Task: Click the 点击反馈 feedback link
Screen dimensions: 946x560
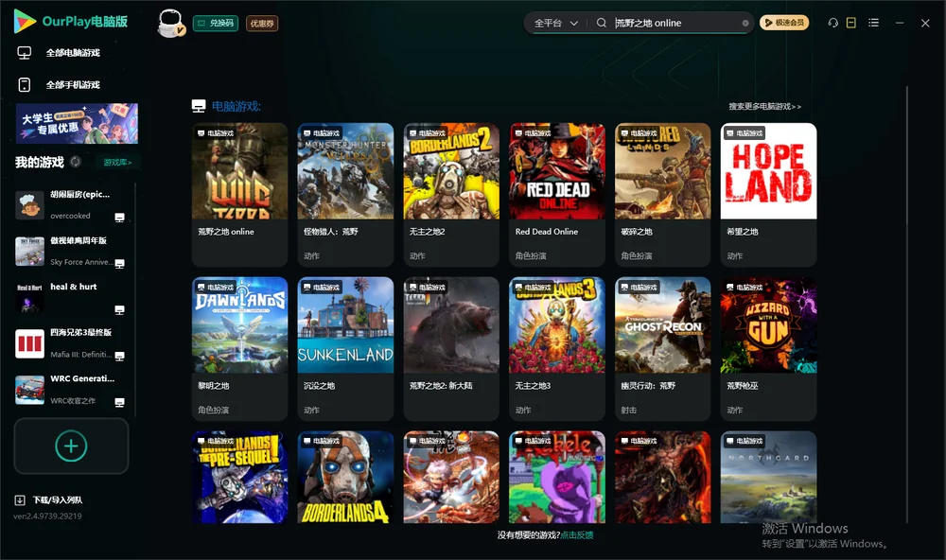Action: pyautogui.click(x=577, y=534)
